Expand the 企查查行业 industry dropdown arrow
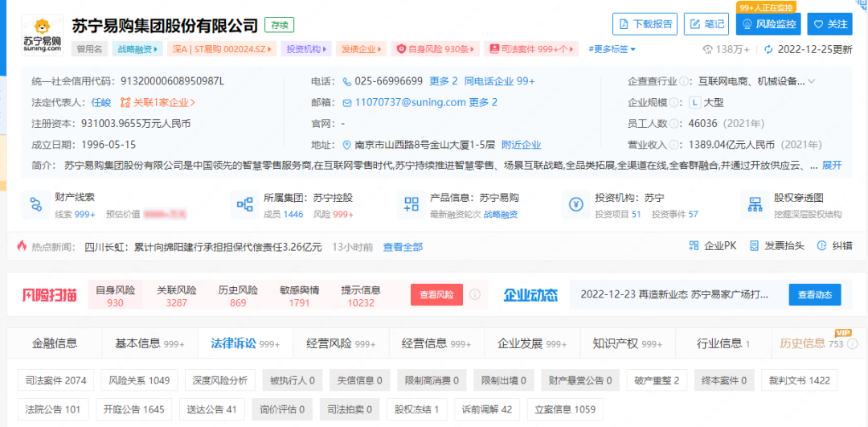 811,81
